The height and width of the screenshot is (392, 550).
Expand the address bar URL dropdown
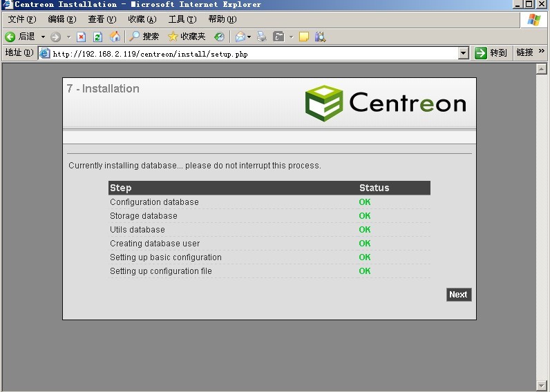464,53
